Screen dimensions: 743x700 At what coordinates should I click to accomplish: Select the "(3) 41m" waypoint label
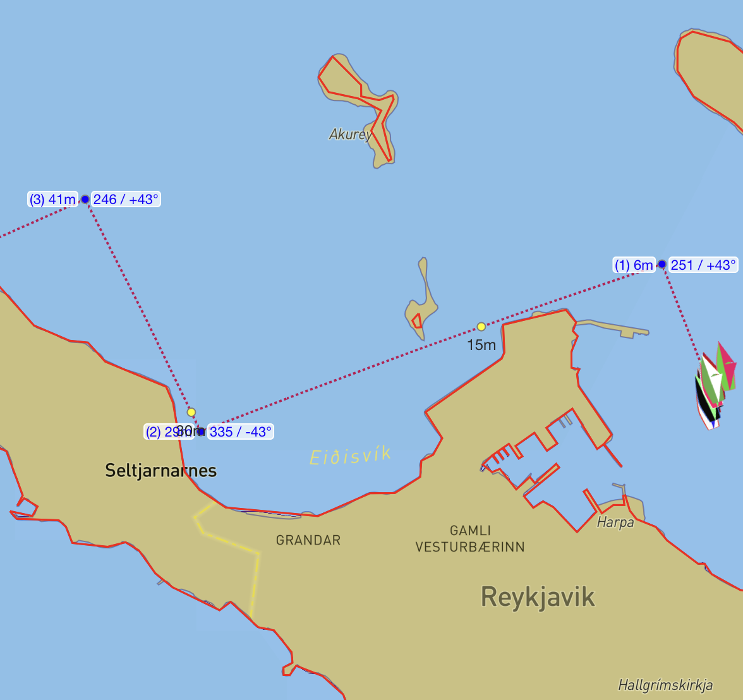coord(51,198)
